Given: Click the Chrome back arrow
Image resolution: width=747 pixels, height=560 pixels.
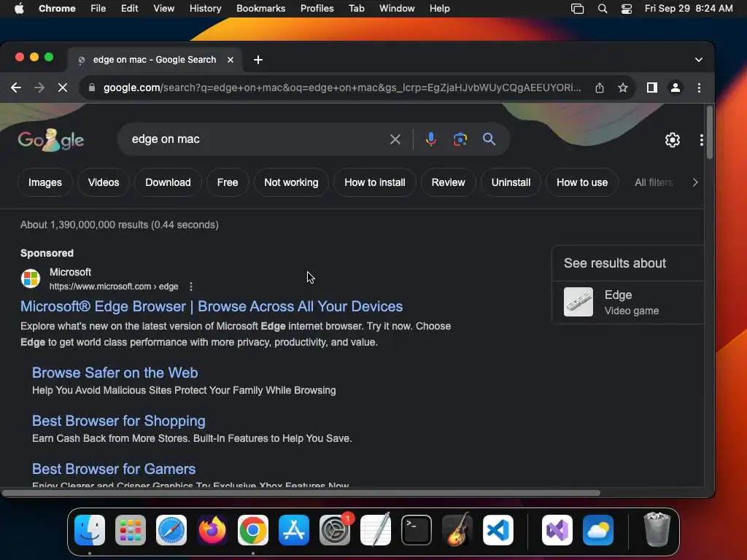Looking at the screenshot, I should click(x=16, y=87).
